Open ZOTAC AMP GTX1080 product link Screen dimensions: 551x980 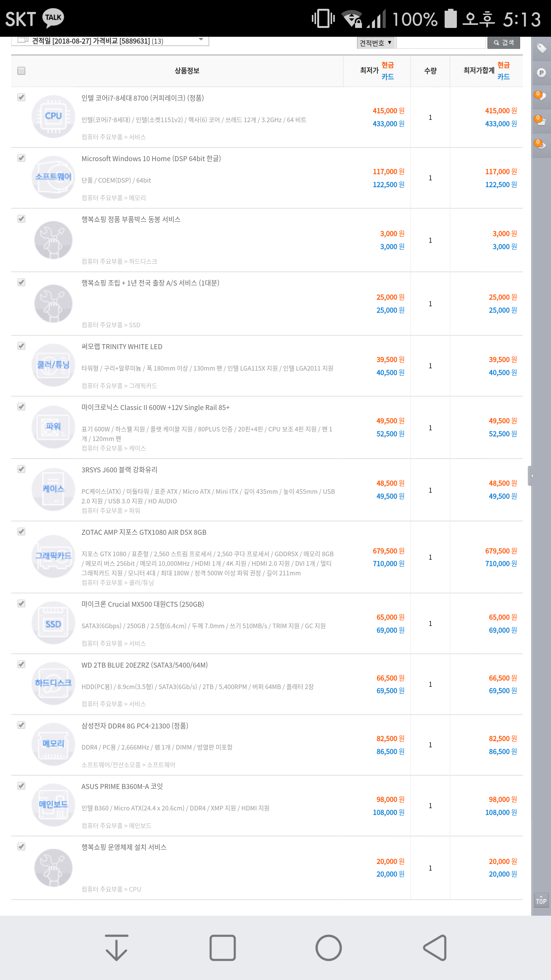(144, 532)
